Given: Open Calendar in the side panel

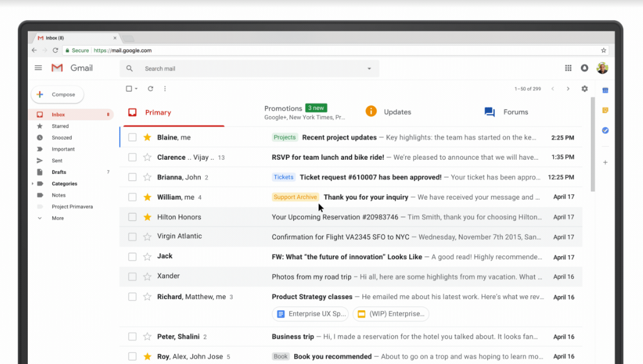Looking at the screenshot, I should click(x=605, y=90).
